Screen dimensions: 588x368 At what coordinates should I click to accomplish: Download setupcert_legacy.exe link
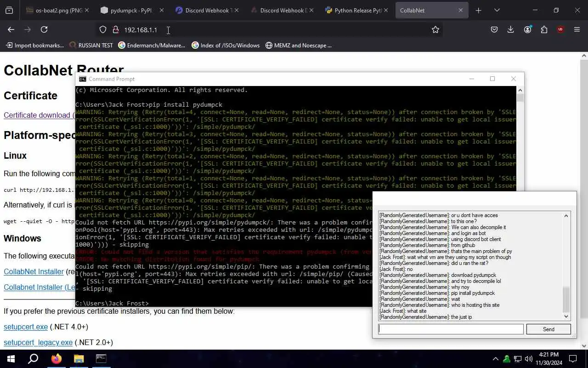point(38,342)
